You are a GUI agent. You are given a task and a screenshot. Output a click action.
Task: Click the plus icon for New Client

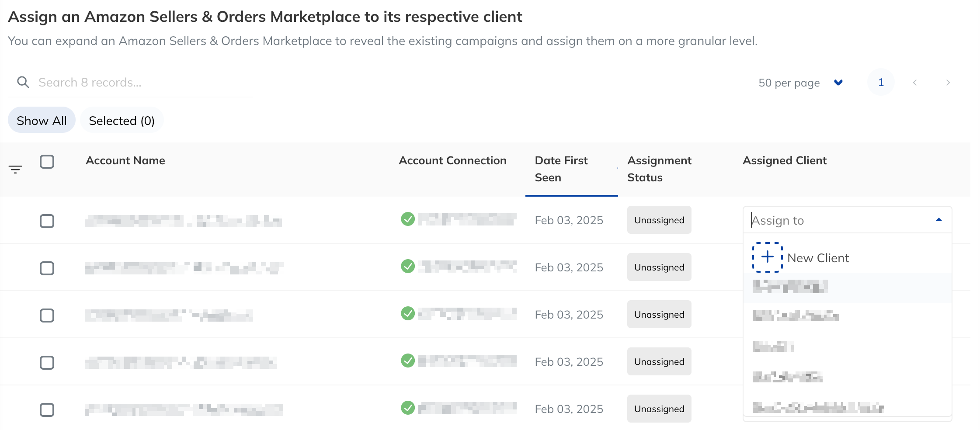(x=768, y=257)
